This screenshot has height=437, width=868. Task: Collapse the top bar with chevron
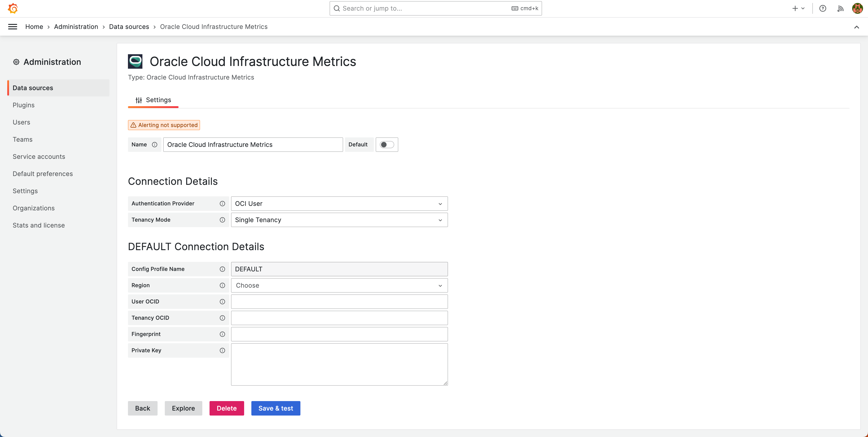click(856, 27)
